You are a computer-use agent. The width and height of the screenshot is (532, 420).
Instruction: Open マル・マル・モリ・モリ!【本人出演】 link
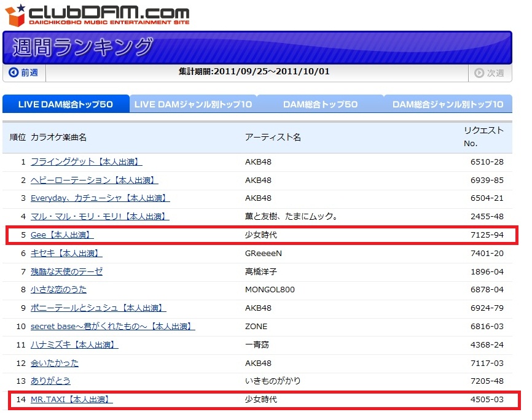[100, 216]
